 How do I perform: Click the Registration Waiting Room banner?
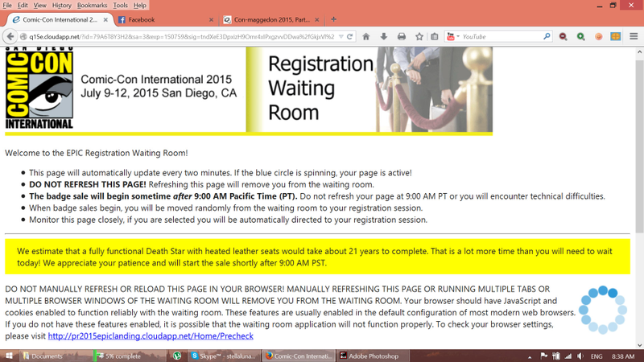point(369,89)
